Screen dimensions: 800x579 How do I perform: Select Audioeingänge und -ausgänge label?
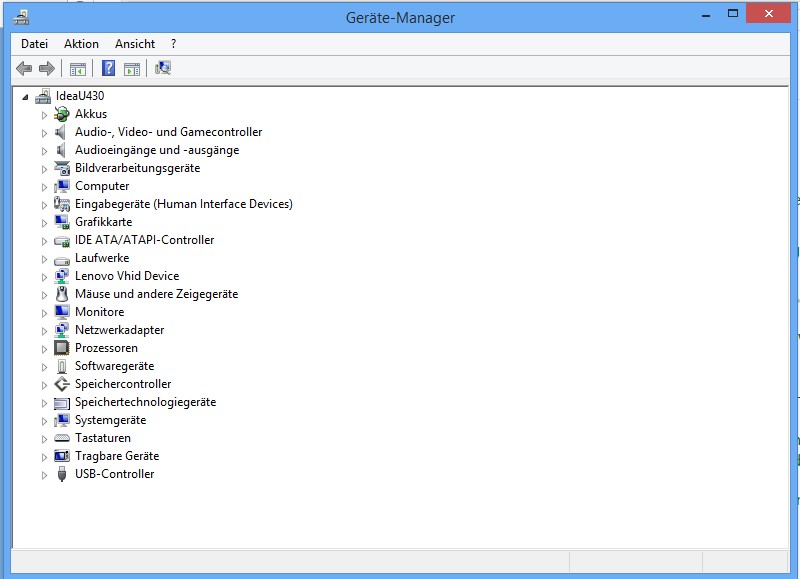pos(157,150)
